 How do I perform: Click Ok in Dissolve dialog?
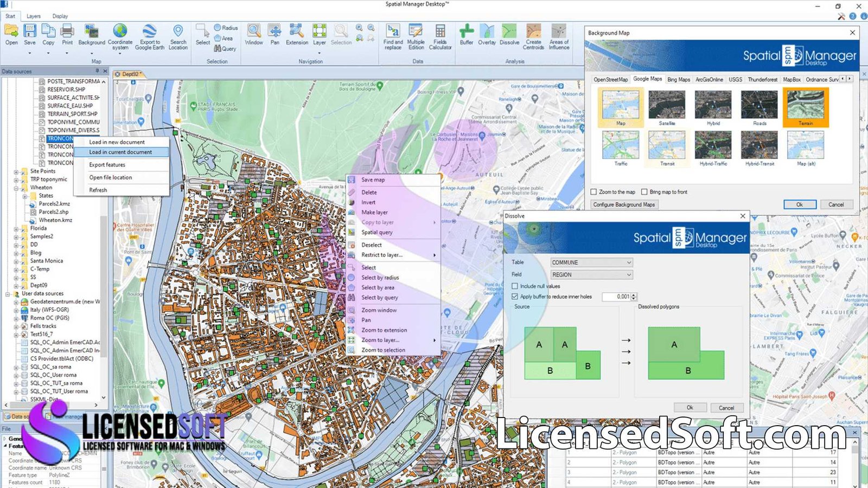click(x=690, y=408)
